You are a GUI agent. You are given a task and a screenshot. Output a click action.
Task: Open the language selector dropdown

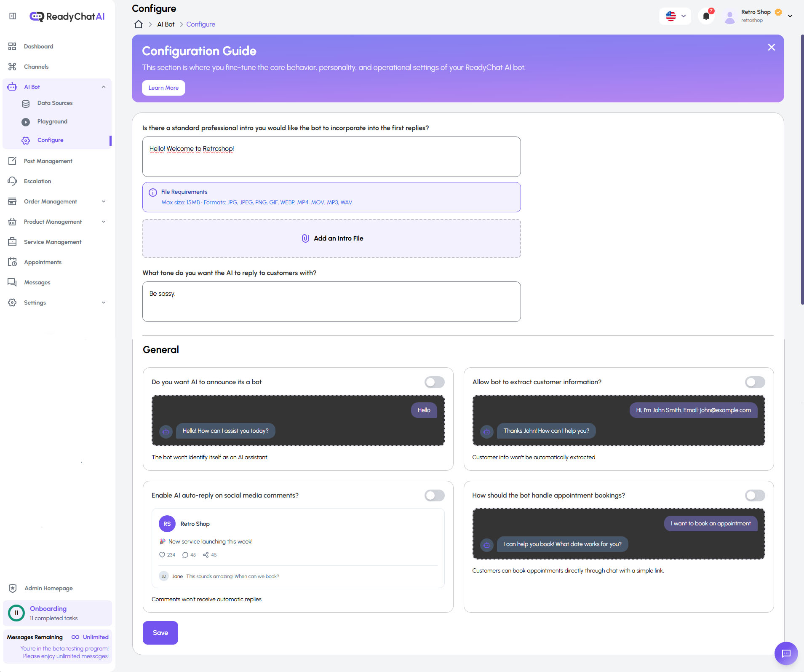pos(675,16)
